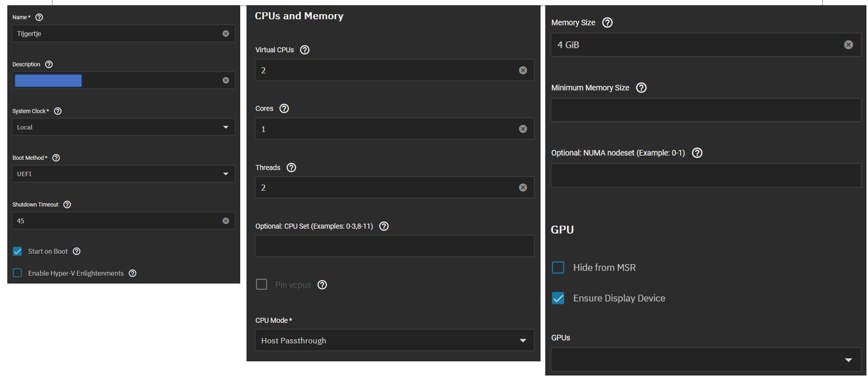This screenshot has width=868, height=376.
Task: Click the Start on Boot label
Action: [48, 251]
